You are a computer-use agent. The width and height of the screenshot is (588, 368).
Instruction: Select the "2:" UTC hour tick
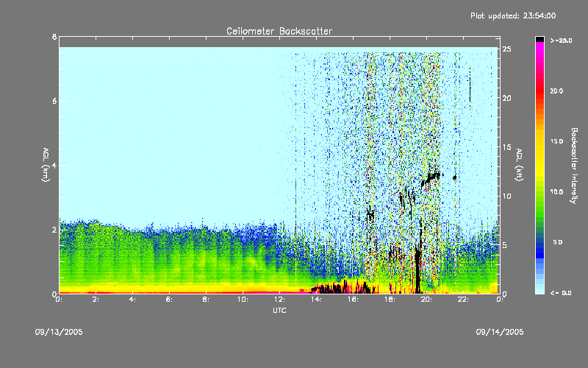[96, 300]
